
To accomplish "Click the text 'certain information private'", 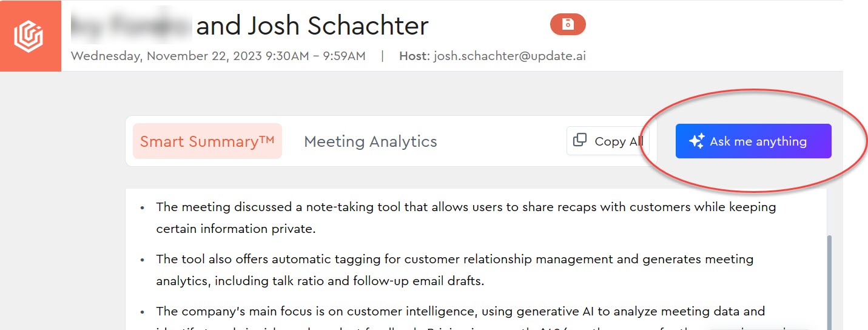I will [236, 229].
